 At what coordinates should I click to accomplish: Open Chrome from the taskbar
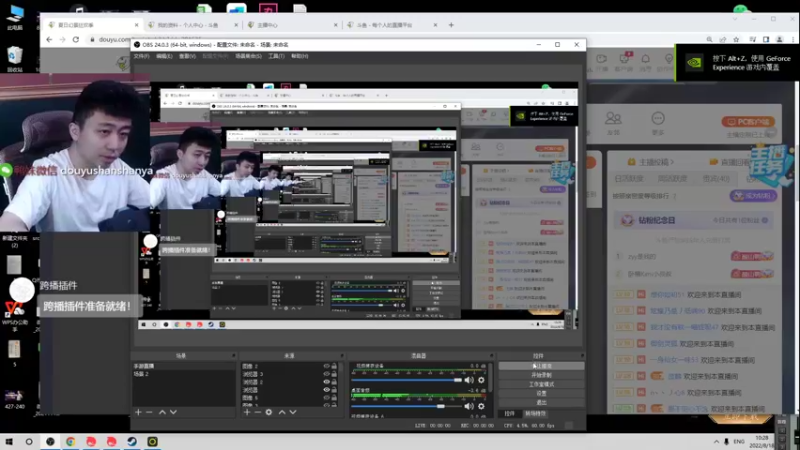70,441
